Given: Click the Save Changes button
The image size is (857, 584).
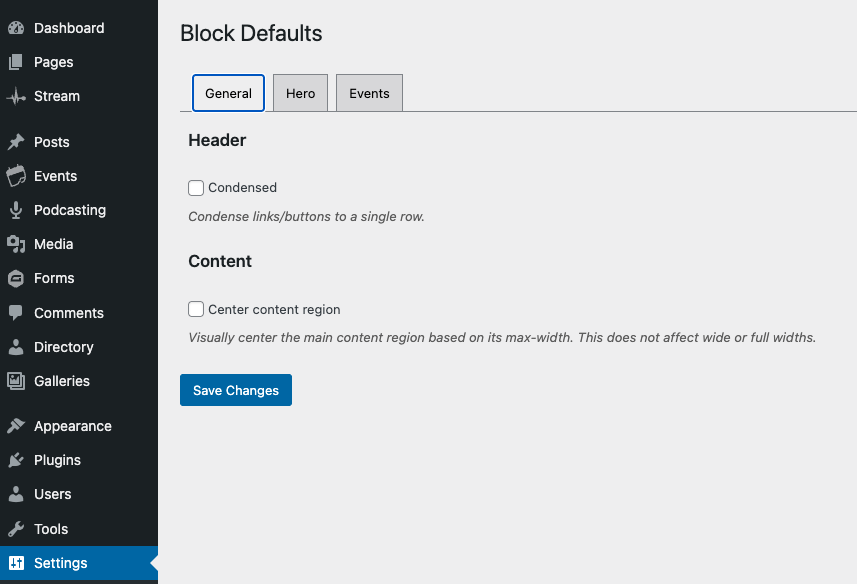Looking at the screenshot, I should pyautogui.click(x=236, y=391).
